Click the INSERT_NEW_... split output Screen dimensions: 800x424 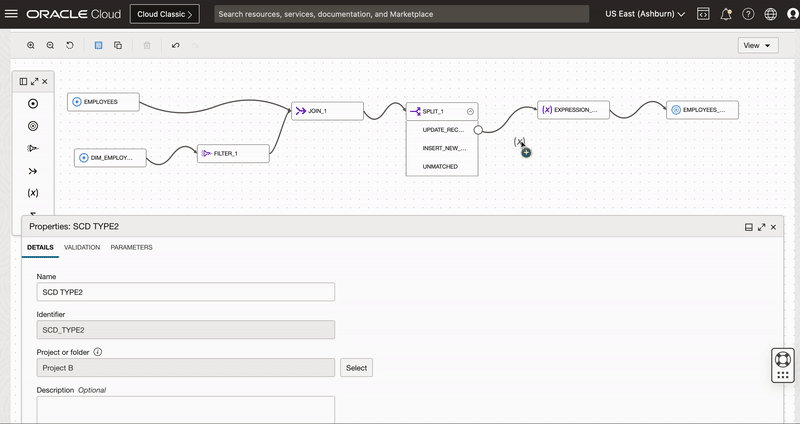[x=444, y=148]
